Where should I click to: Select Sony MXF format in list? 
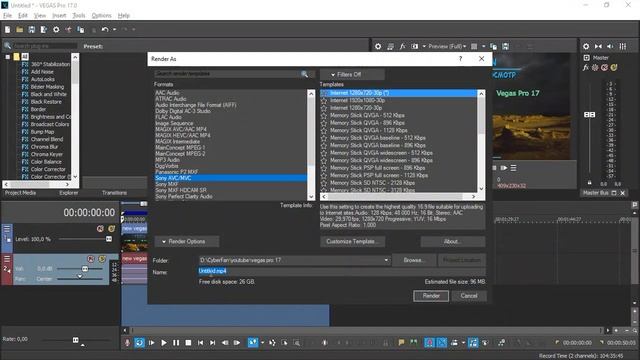167,184
